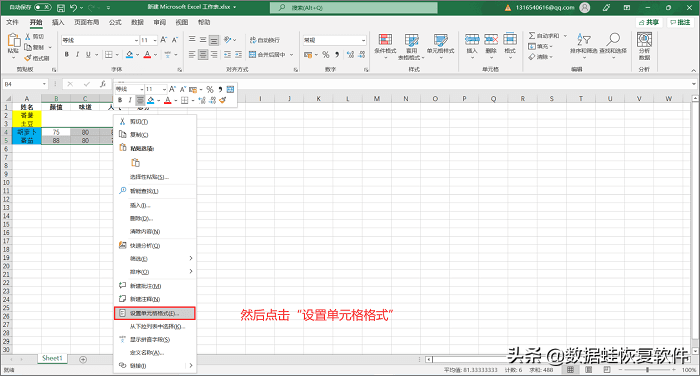Image resolution: width=700 pixels, height=376 pixels.
Task: Click the Decrease Indent icon in ribbon
Action: pyautogui.click(x=227, y=54)
